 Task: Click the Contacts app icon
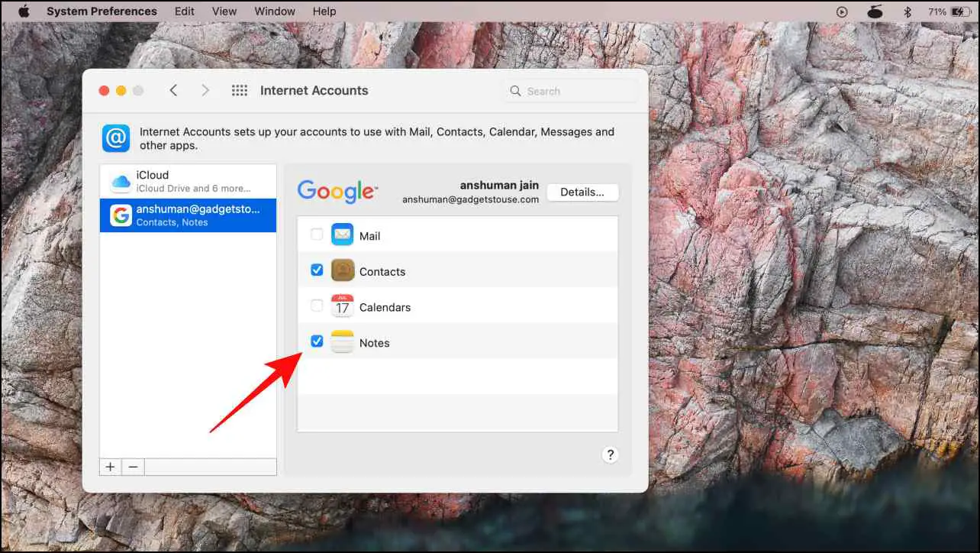tap(342, 270)
